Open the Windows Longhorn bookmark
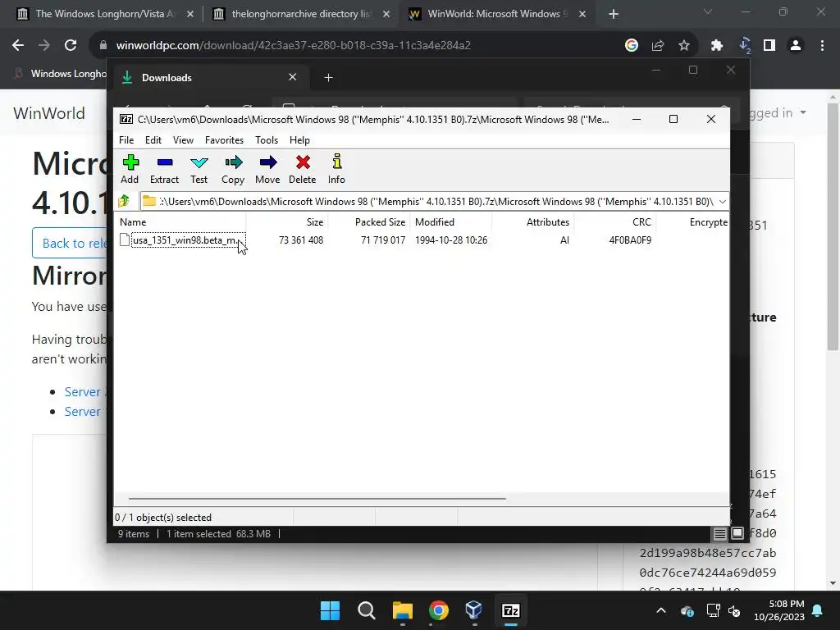This screenshot has width=840, height=630. pos(62,73)
